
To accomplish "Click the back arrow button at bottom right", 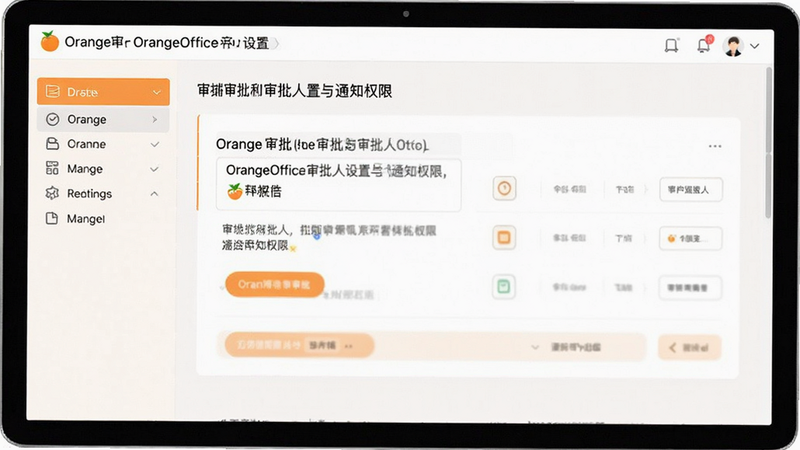I will pos(690,348).
